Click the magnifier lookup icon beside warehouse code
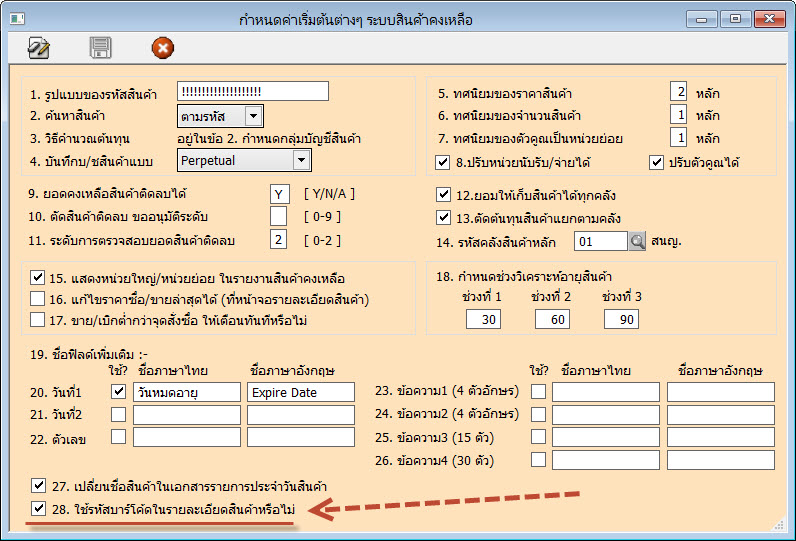 637,242
